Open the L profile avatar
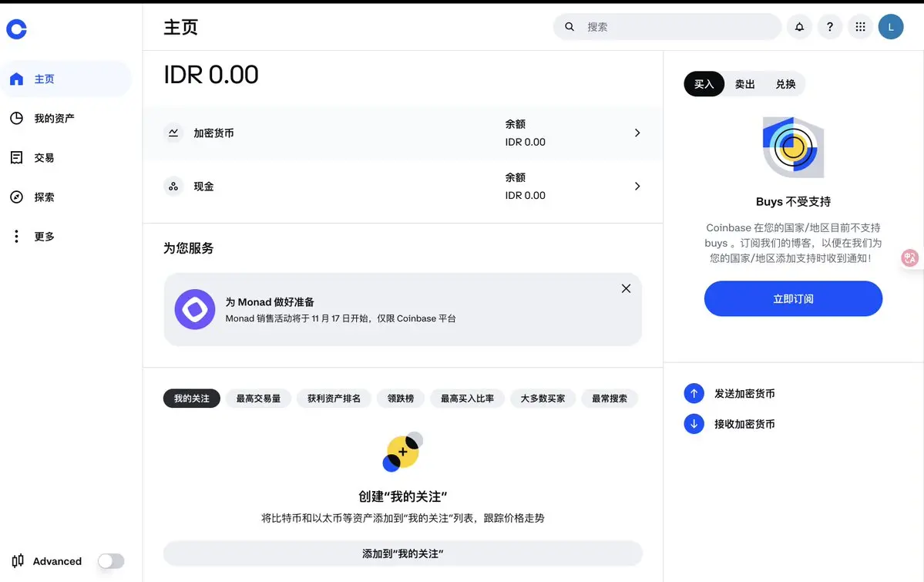This screenshot has height=582, width=924. (891, 26)
